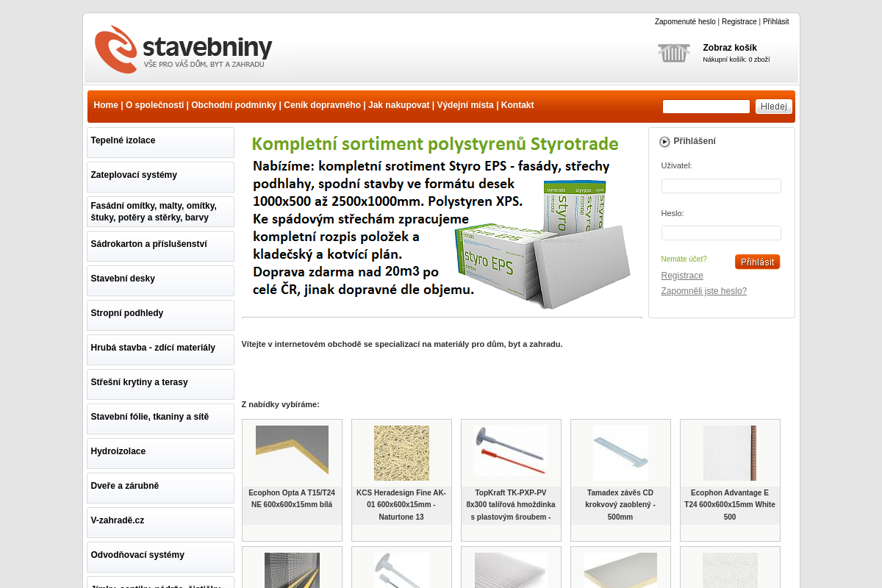This screenshot has height=588, width=882.
Task: Open Dveře a zárubně category
Action: (x=160, y=488)
